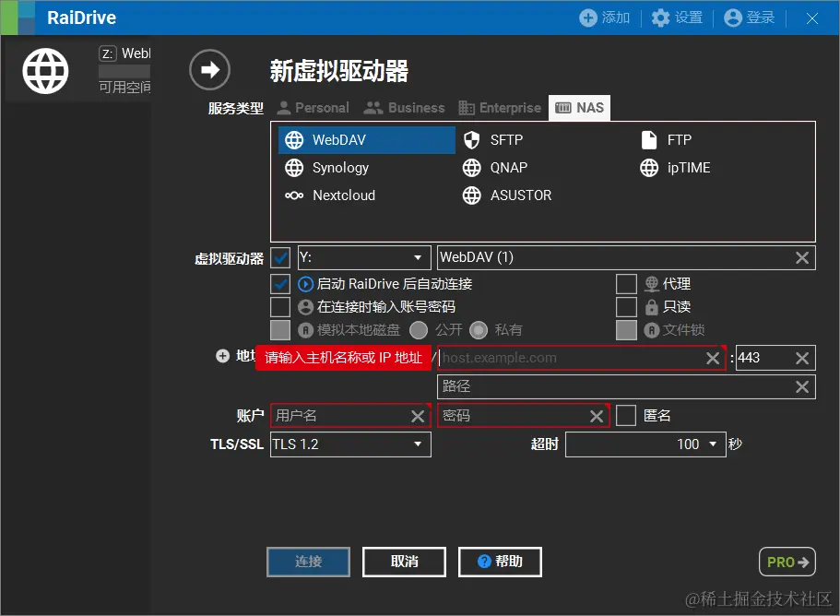Enable the 代理 proxy checkbox
Screen dimensions: 840x616
[x=626, y=284]
